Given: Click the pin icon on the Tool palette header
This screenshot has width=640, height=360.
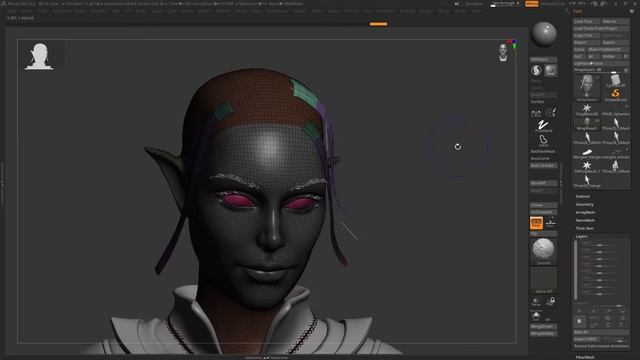Looking at the screenshot, I should tap(631, 11).
